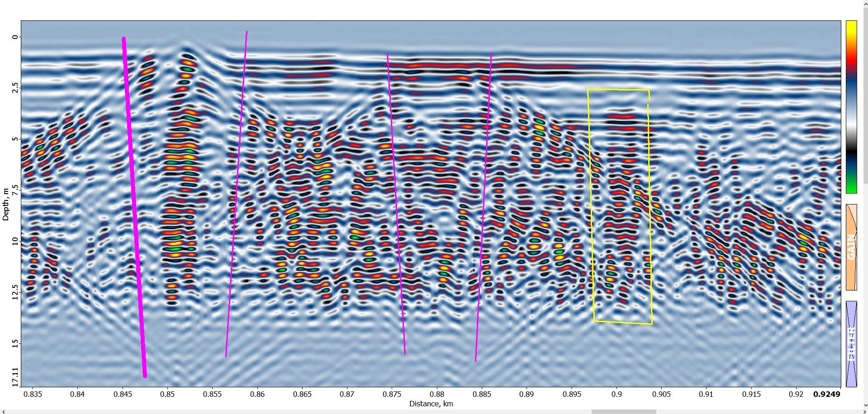Click the yellow rectangle annotation's top edge
Viewport: 868px width, 414px height.
point(618,90)
